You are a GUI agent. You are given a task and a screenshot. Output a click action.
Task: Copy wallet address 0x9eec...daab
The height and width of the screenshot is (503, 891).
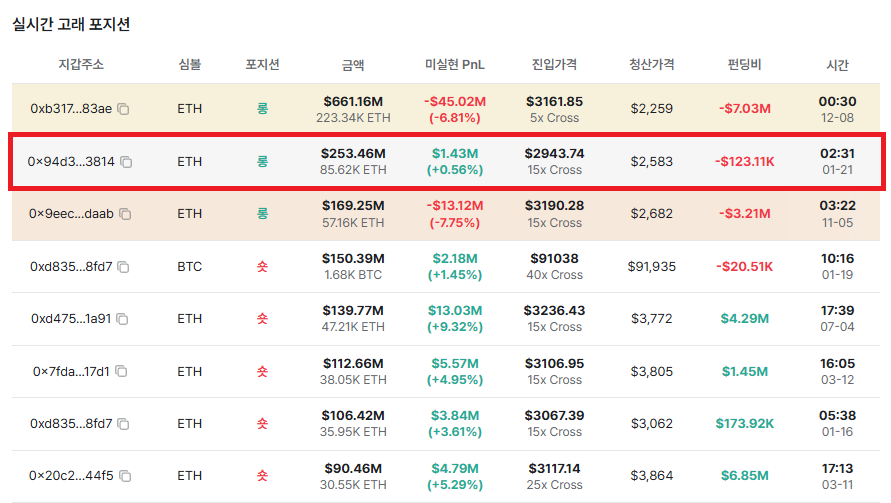(125, 214)
